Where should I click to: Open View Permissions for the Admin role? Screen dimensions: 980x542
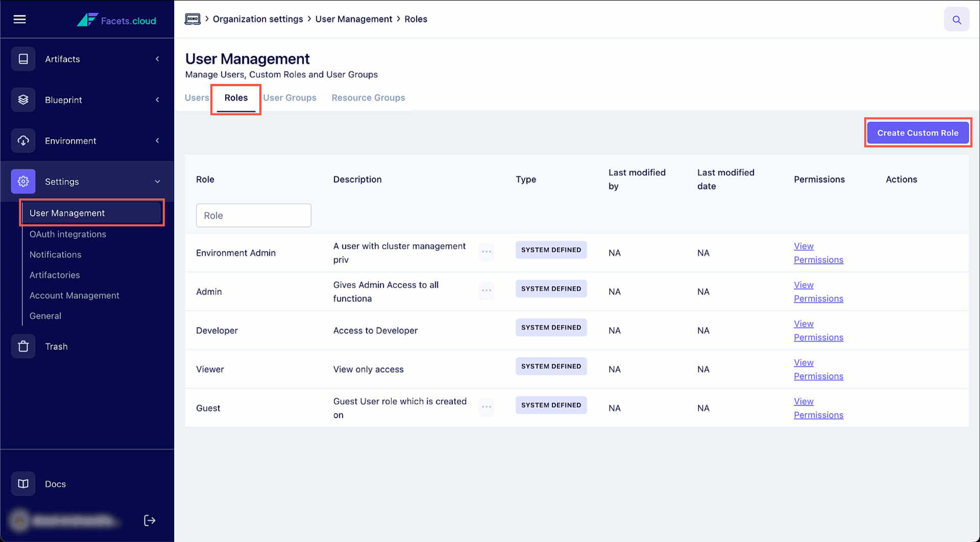tap(818, 292)
